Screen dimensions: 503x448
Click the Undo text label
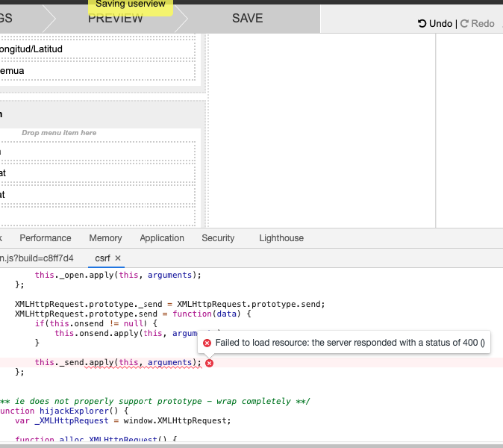pos(440,24)
